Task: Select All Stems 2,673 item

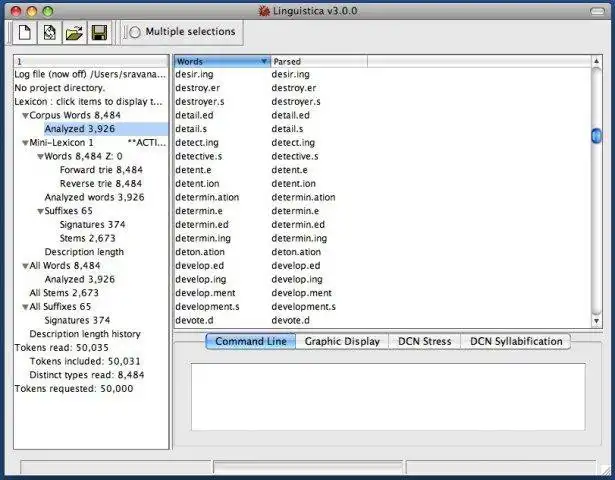Action: pyautogui.click(x=64, y=293)
